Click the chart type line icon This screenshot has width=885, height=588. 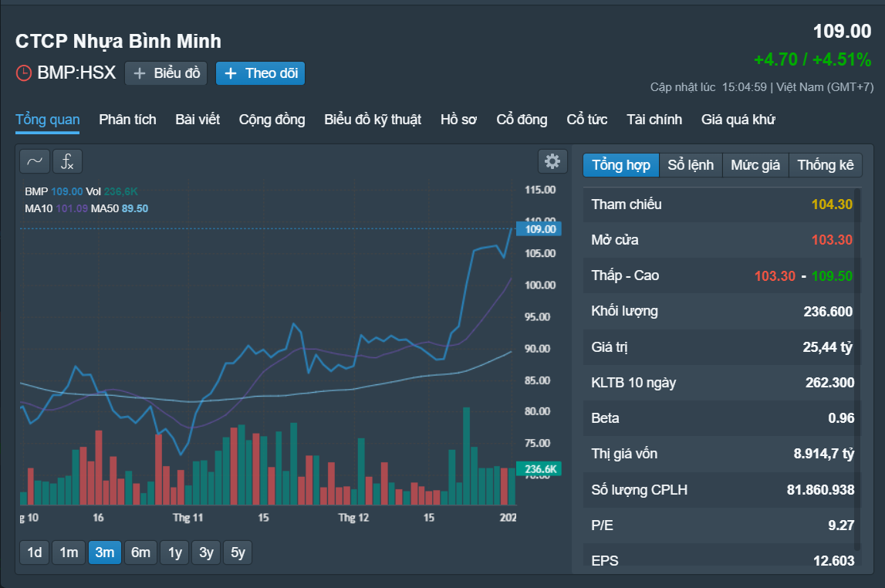(35, 161)
